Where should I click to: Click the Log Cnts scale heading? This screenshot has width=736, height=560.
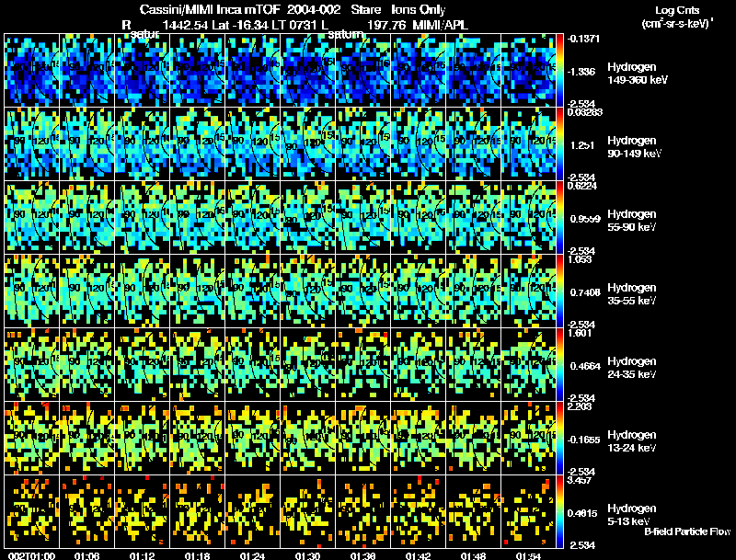[677, 11]
